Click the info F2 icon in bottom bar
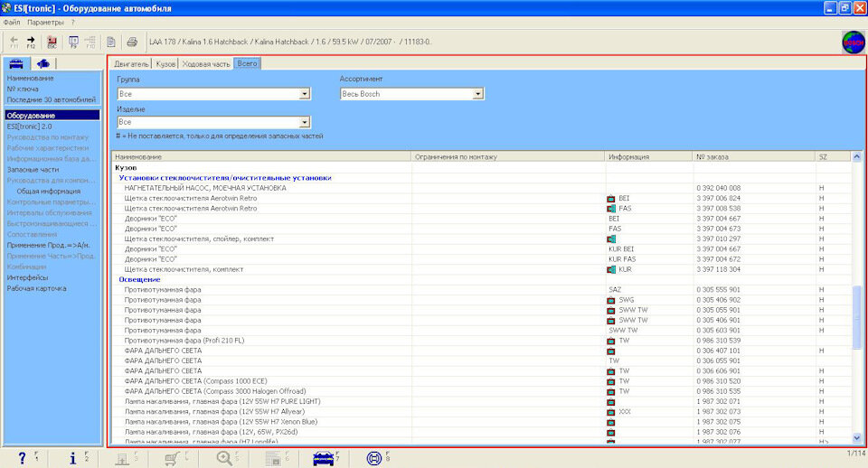 coord(72,458)
